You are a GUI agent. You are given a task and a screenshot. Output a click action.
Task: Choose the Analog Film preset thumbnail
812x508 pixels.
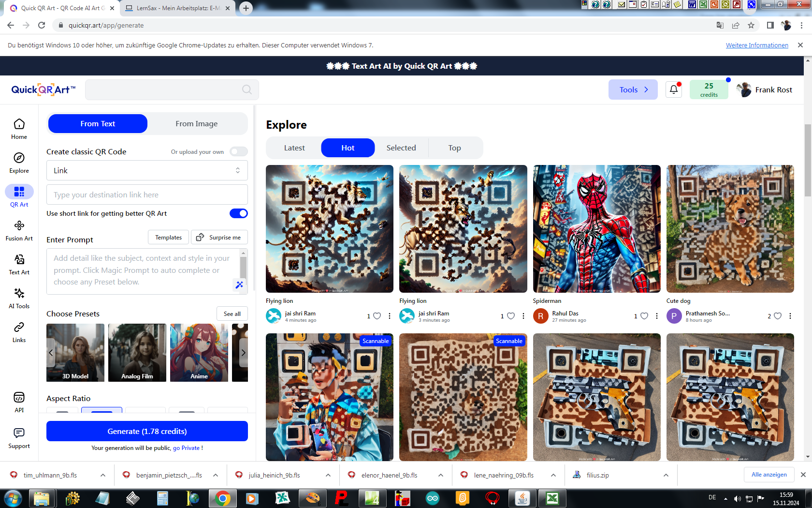point(137,353)
